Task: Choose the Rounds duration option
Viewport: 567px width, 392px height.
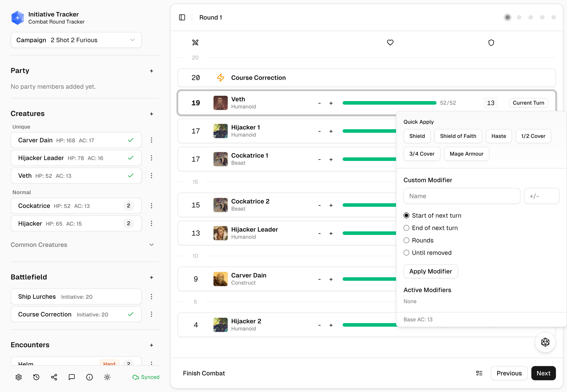Action: [x=406, y=240]
